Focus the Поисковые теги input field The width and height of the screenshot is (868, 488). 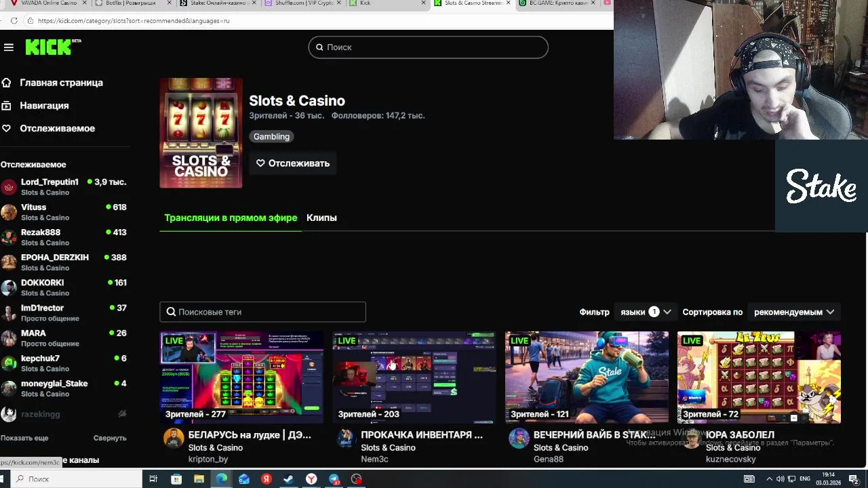click(262, 312)
